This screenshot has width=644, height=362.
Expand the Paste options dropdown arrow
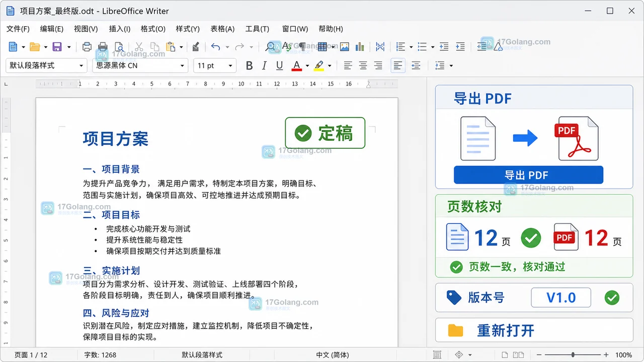(x=181, y=47)
